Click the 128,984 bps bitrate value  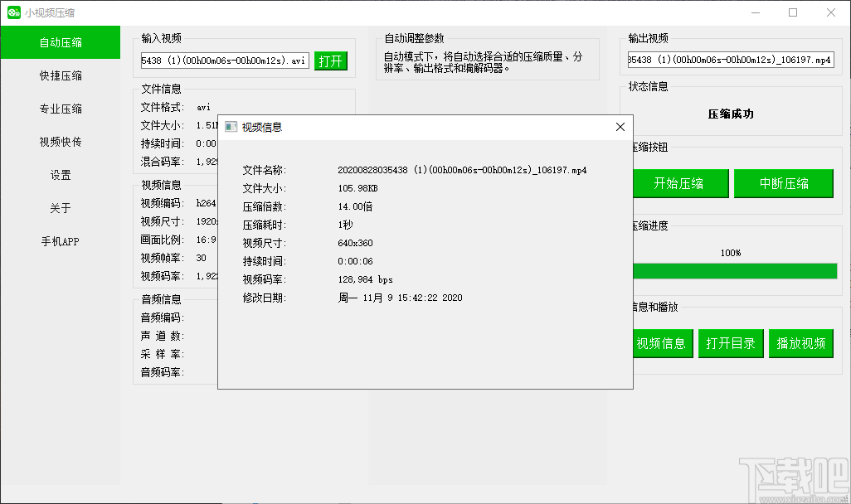coord(365,279)
